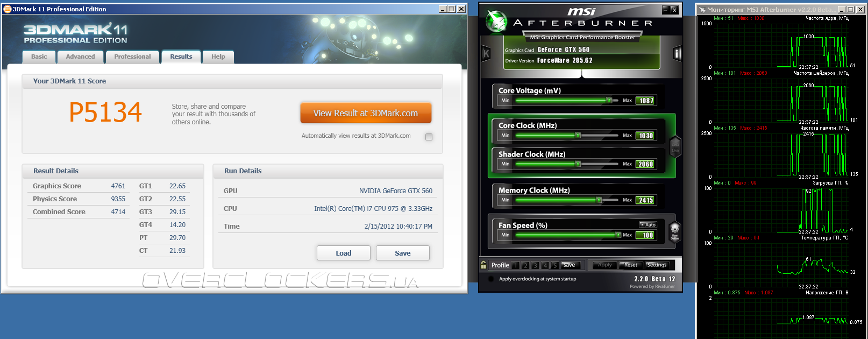Click the GPU name NVIDIA GeForce GTX 560
This screenshot has width=868, height=339.
coord(396,191)
